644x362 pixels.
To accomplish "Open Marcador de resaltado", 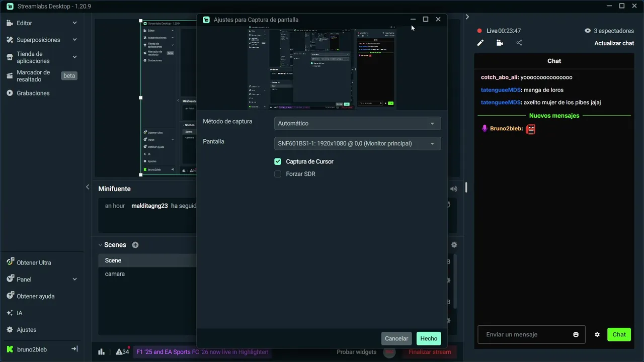I will point(33,76).
